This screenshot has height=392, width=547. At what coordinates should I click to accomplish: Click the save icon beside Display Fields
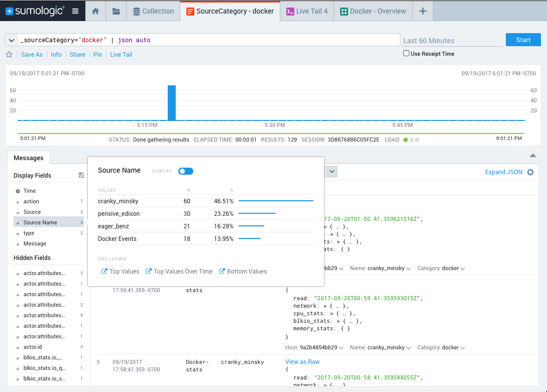(x=81, y=175)
